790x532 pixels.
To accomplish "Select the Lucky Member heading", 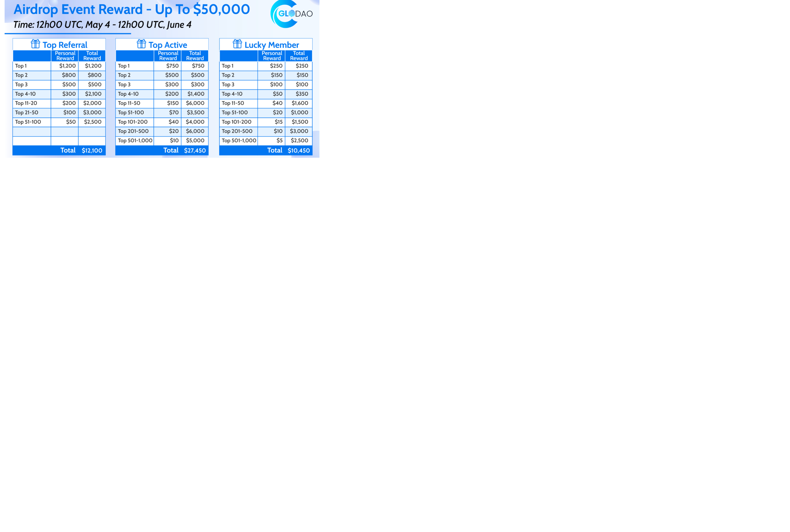I will click(x=272, y=45).
